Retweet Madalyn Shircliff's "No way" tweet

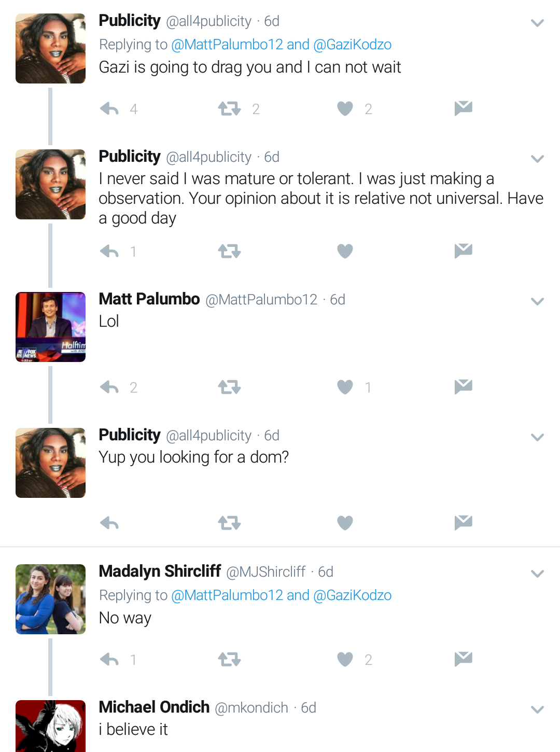click(x=229, y=660)
